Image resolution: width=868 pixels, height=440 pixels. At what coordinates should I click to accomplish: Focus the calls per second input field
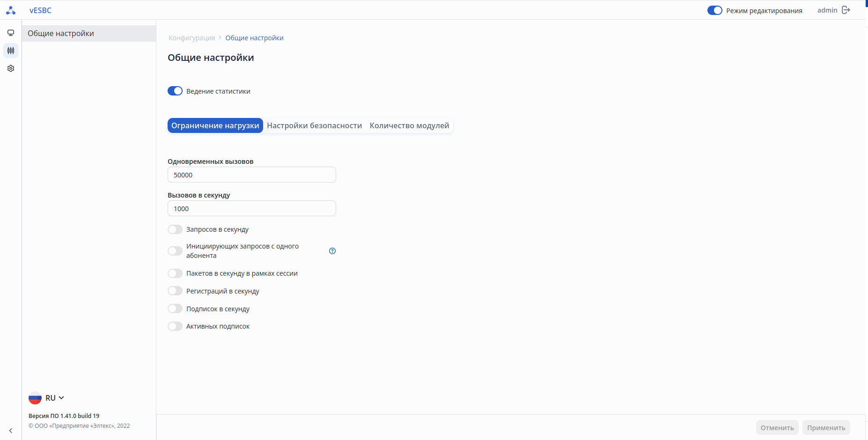[x=252, y=208]
